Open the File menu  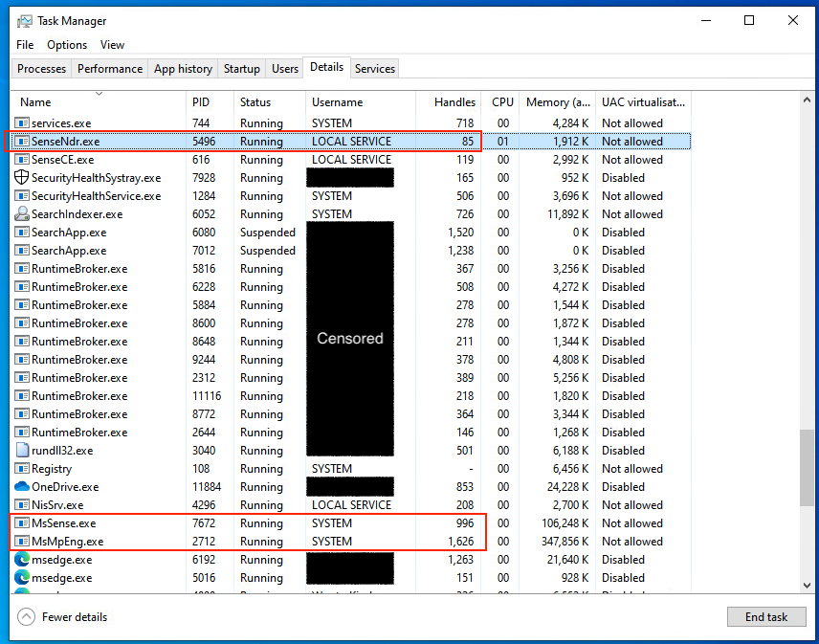(x=25, y=45)
